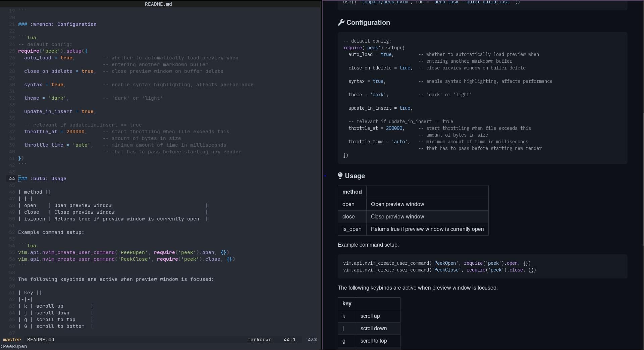The height and width of the screenshot is (350, 644).
Task: Click the README.md title at top of editor
Action: [158, 4]
